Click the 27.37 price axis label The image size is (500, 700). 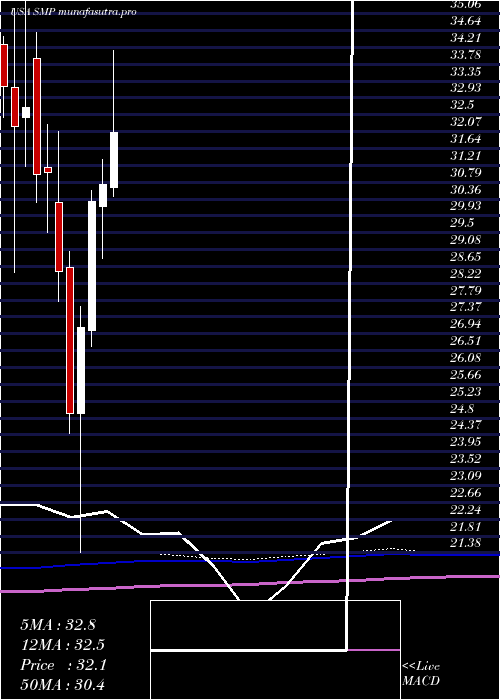point(466,308)
